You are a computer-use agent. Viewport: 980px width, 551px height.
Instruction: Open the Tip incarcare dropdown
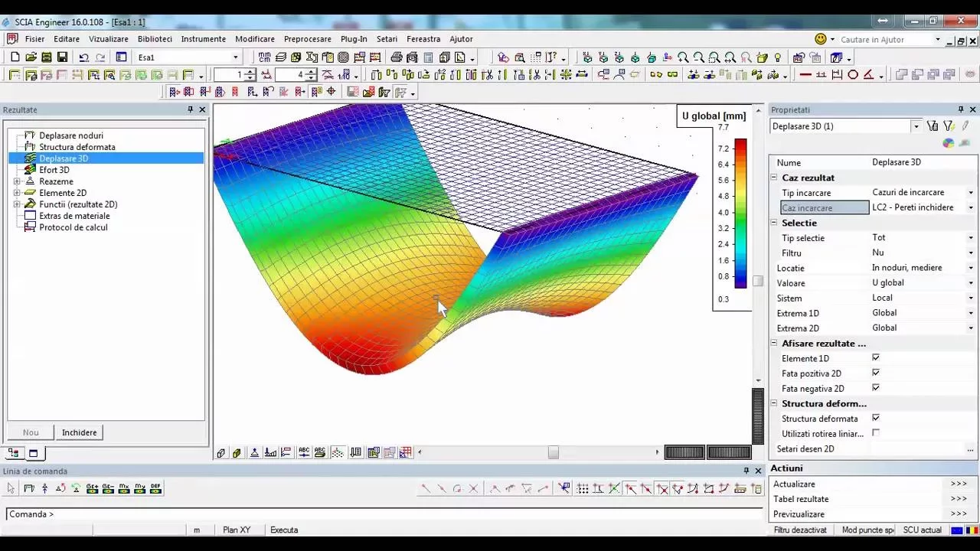tap(971, 193)
